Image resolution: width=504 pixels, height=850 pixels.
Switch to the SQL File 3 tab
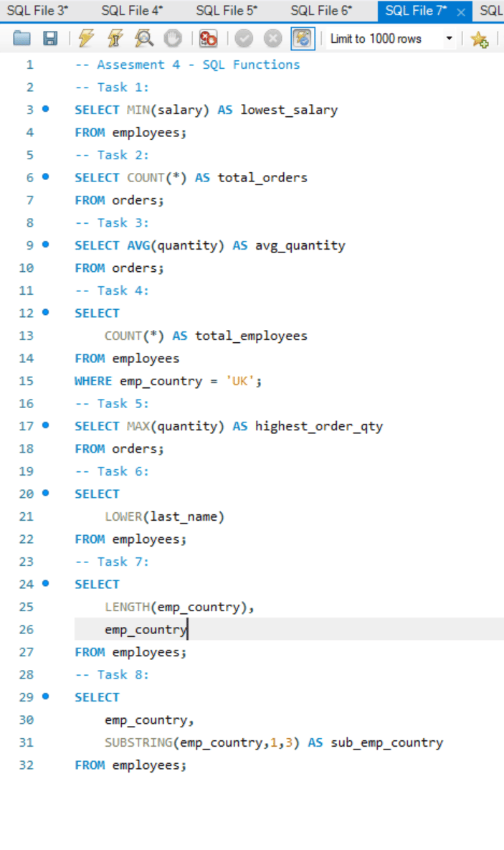point(37,10)
